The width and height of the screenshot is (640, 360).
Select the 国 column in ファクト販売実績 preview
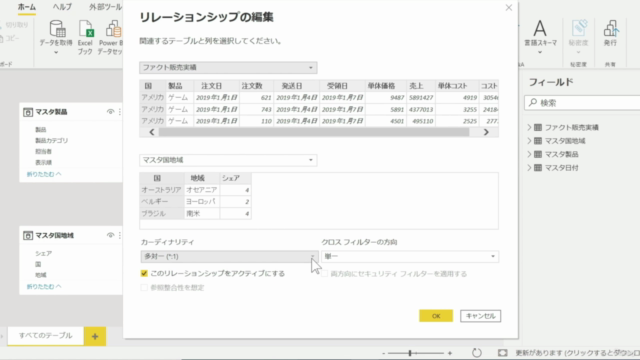pyautogui.click(x=148, y=86)
